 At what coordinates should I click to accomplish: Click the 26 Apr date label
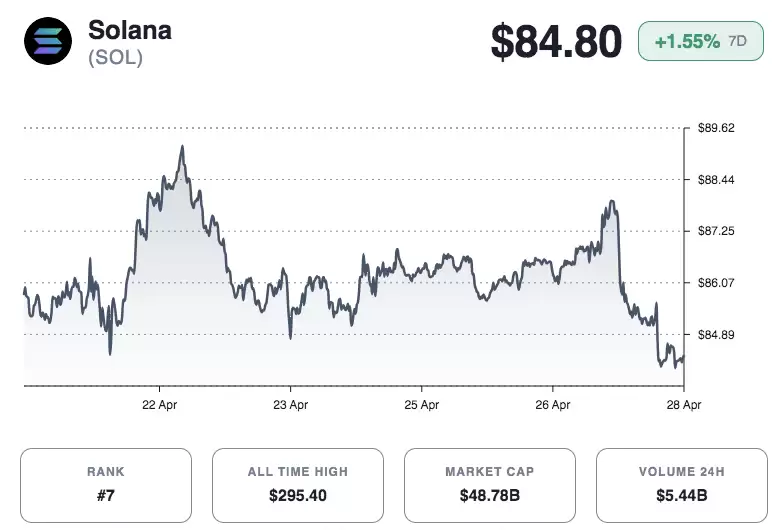(x=553, y=405)
